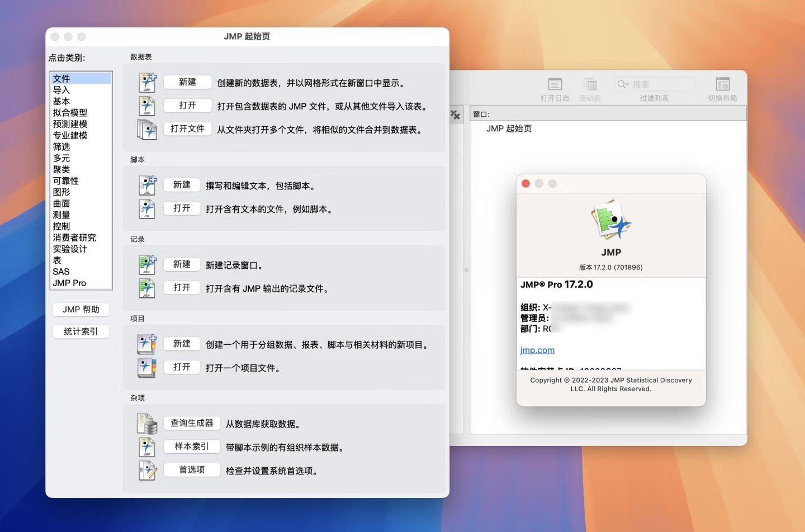This screenshot has height=532, width=805.
Task: Select JMP 起始页 in window list
Action: pos(509,129)
